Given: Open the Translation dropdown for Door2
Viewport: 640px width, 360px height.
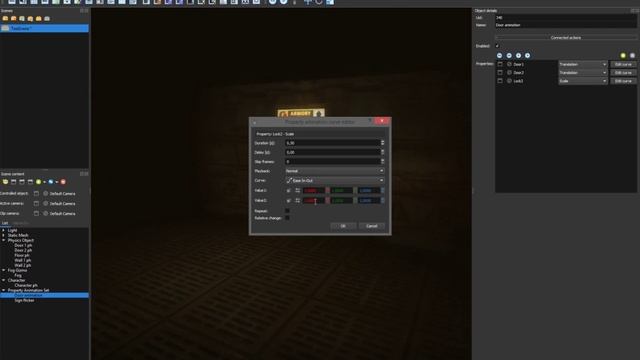Looking at the screenshot, I should tap(582, 73).
